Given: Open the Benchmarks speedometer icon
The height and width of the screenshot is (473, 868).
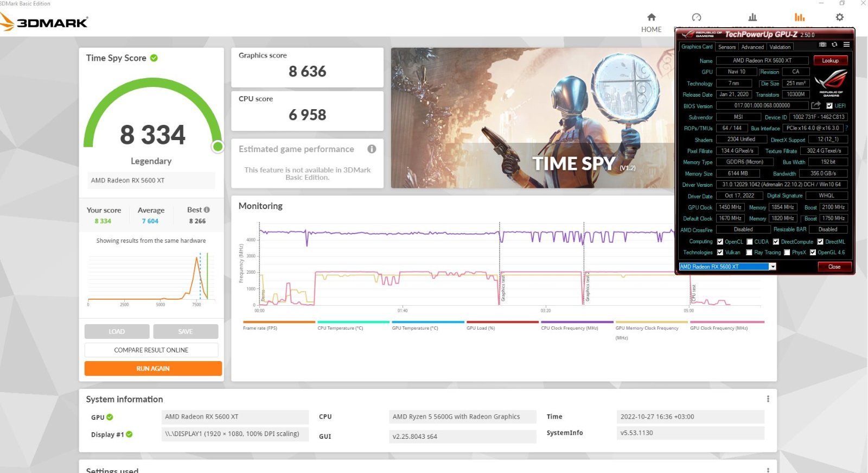Looking at the screenshot, I should (x=697, y=17).
